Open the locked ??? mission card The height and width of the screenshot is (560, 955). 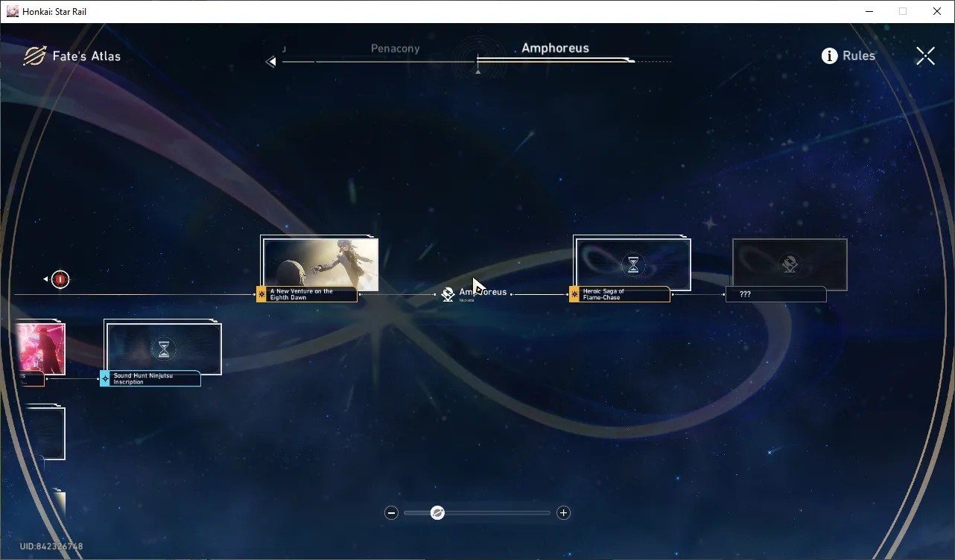tap(790, 263)
